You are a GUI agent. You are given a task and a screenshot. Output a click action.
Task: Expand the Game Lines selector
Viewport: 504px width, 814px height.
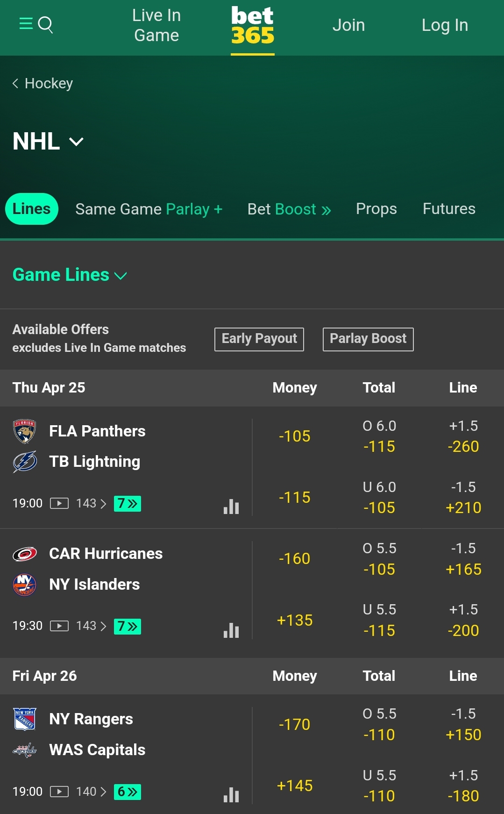tap(70, 275)
